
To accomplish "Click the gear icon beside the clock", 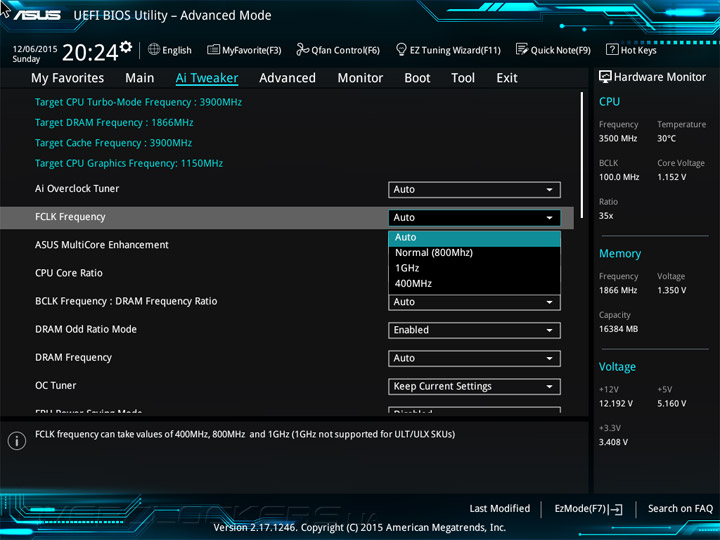I will coord(126,46).
